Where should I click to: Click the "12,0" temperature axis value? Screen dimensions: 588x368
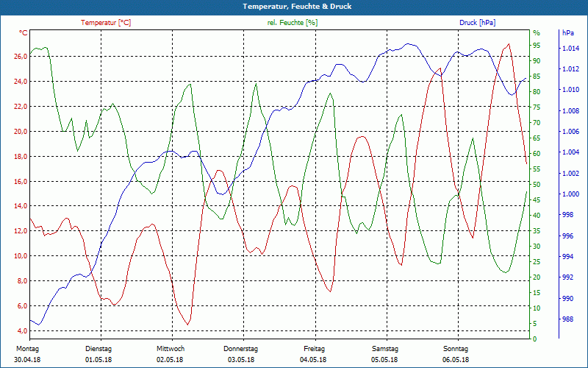[x=21, y=231]
